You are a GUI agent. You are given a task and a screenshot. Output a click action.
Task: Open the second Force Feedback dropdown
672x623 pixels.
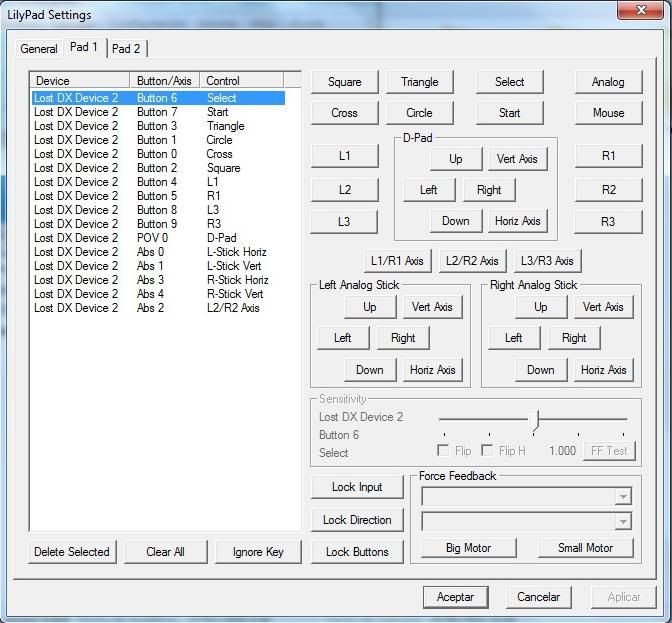[526, 521]
